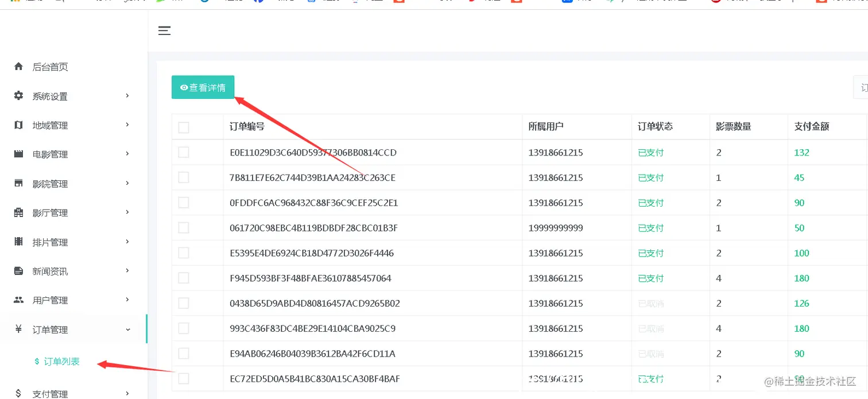Click the eye icon in 查看详情 button
868x399 pixels.
[x=184, y=88]
